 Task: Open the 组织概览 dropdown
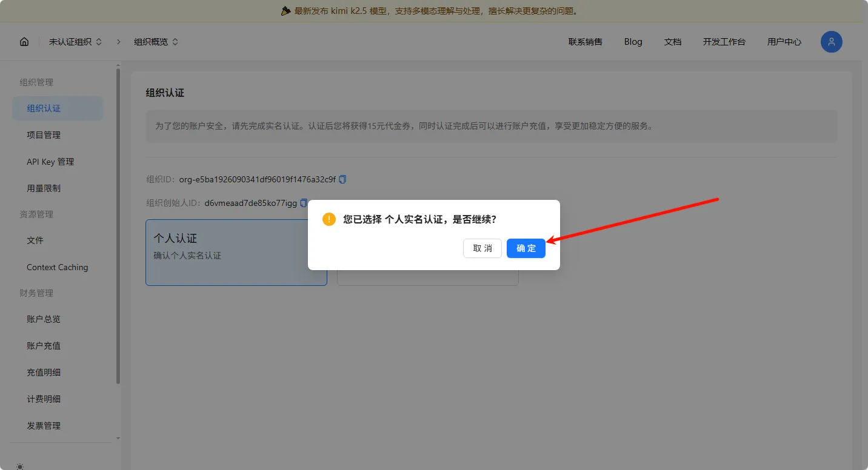pos(156,42)
